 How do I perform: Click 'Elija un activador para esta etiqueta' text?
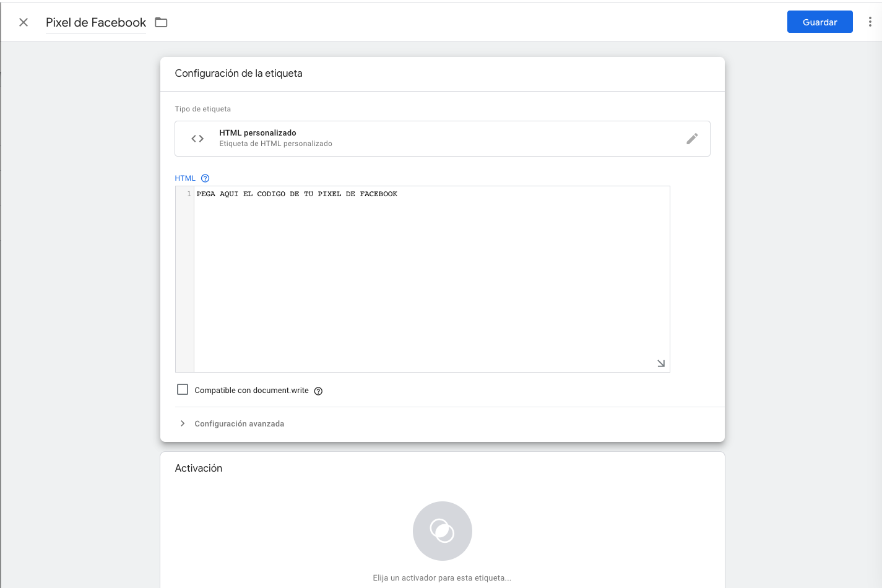[x=442, y=578]
